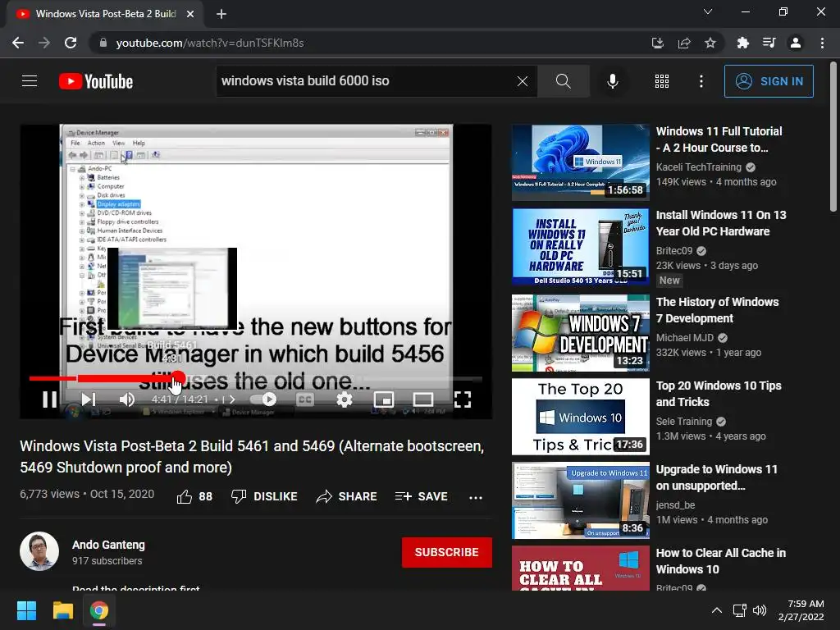
Task: Click the SIGN IN button
Action: 769,81
